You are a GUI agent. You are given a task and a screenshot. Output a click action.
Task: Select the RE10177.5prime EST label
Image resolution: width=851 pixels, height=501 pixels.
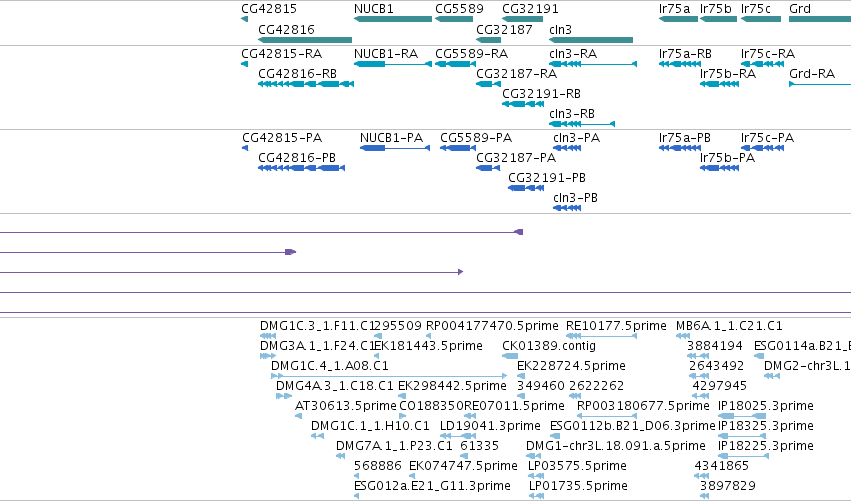pyautogui.click(x=616, y=326)
